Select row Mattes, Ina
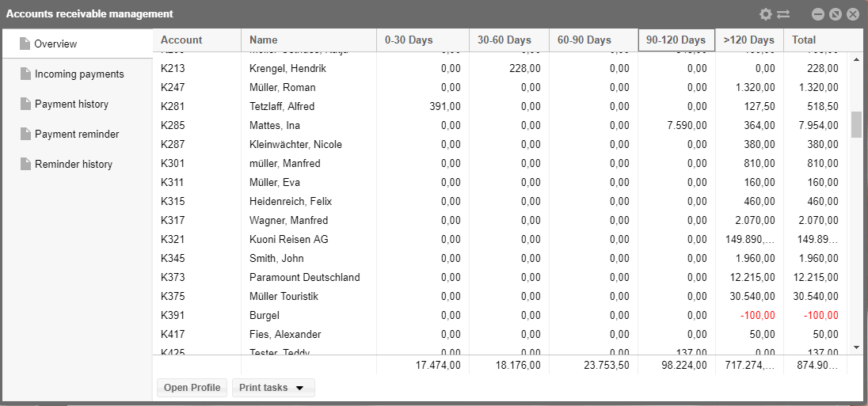The width and height of the screenshot is (868, 406). click(500, 126)
